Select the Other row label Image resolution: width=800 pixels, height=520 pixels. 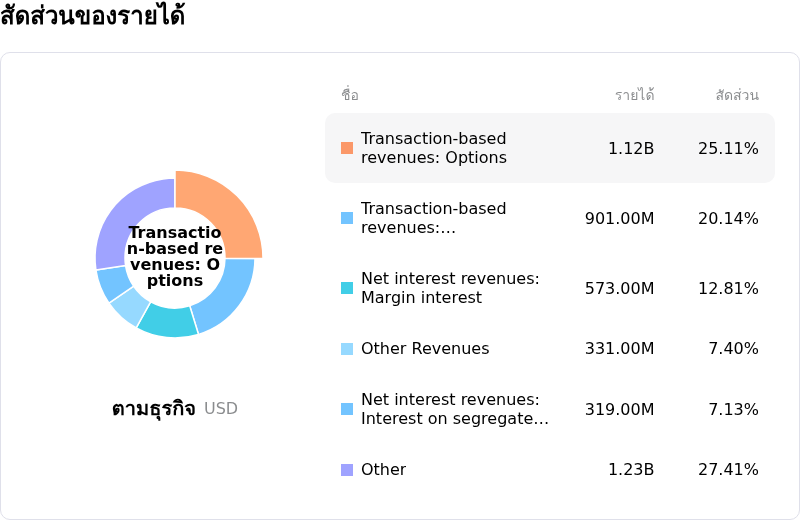tap(383, 469)
